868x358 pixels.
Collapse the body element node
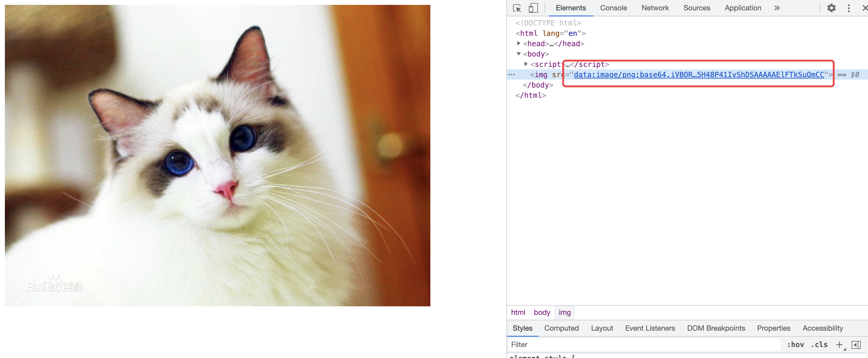(x=519, y=53)
